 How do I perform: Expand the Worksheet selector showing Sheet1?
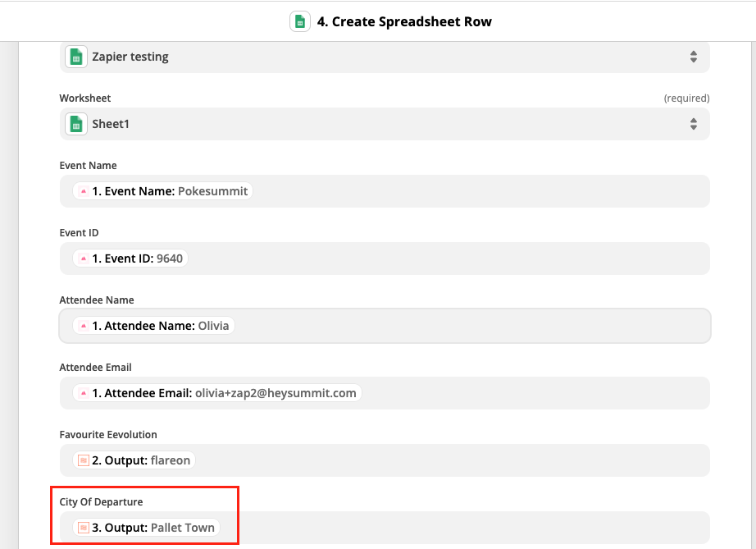(x=385, y=124)
